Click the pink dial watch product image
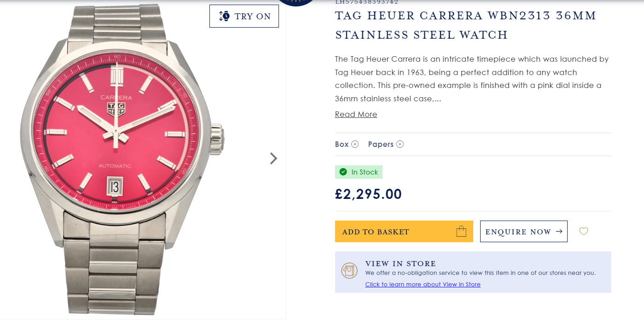 click(x=122, y=157)
